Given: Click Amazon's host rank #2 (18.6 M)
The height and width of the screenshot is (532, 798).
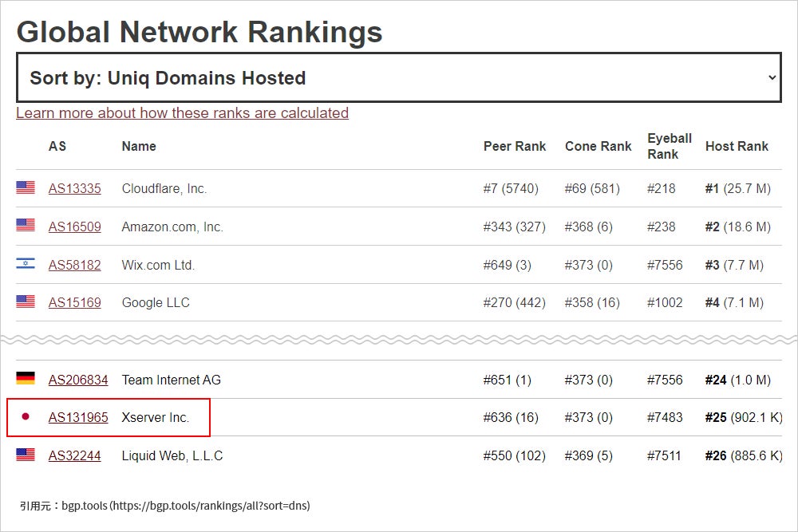Looking at the screenshot, I should pyautogui.click(x=738, y=227).
